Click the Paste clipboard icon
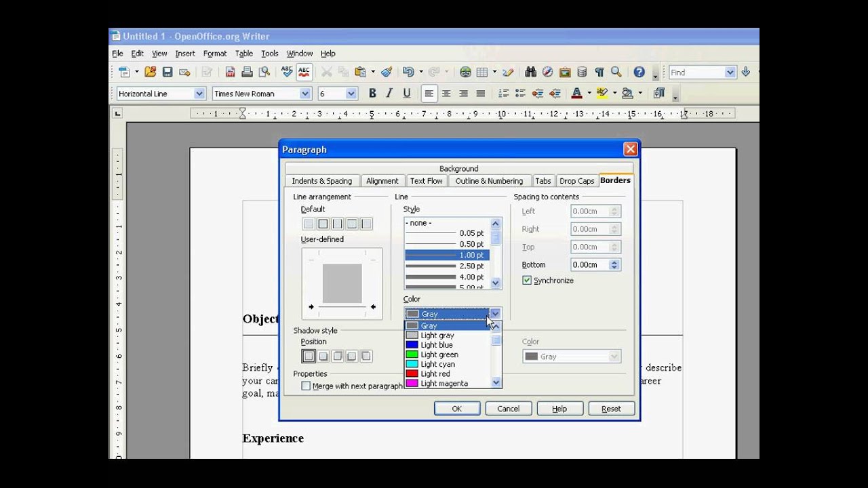The height and width of the screenshot is (488, 868). click(x=360, y=72)
